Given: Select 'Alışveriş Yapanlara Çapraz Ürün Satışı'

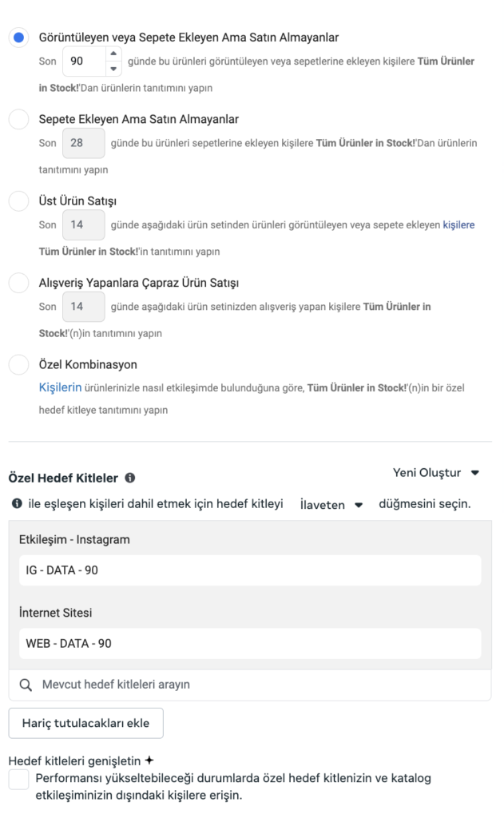Looking at the screenshot, I should click(18, 283).
